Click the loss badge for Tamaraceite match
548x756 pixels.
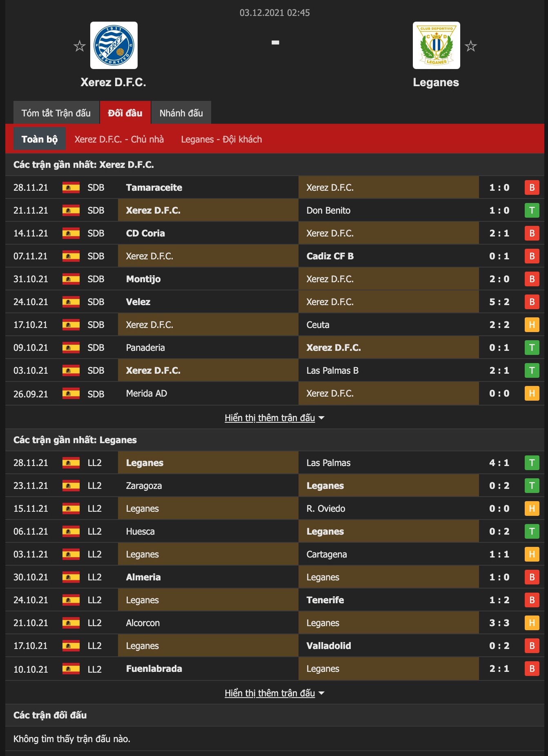[532, 187]
